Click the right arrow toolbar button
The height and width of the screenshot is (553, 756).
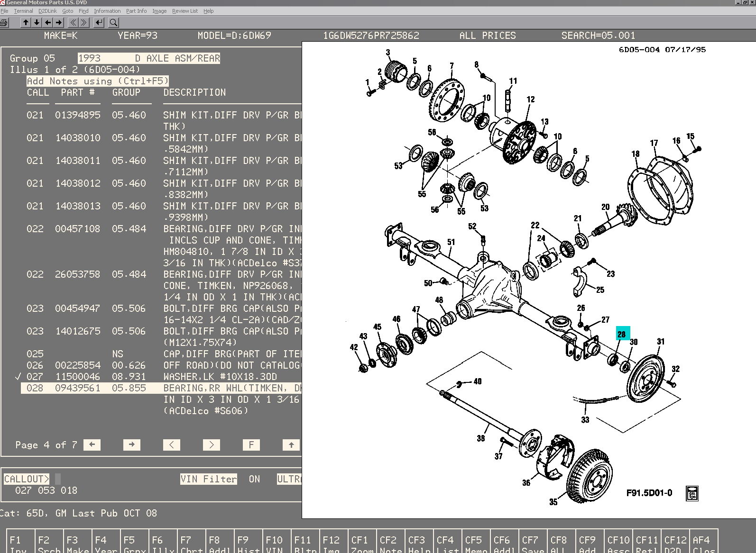[x=58, y=22]
